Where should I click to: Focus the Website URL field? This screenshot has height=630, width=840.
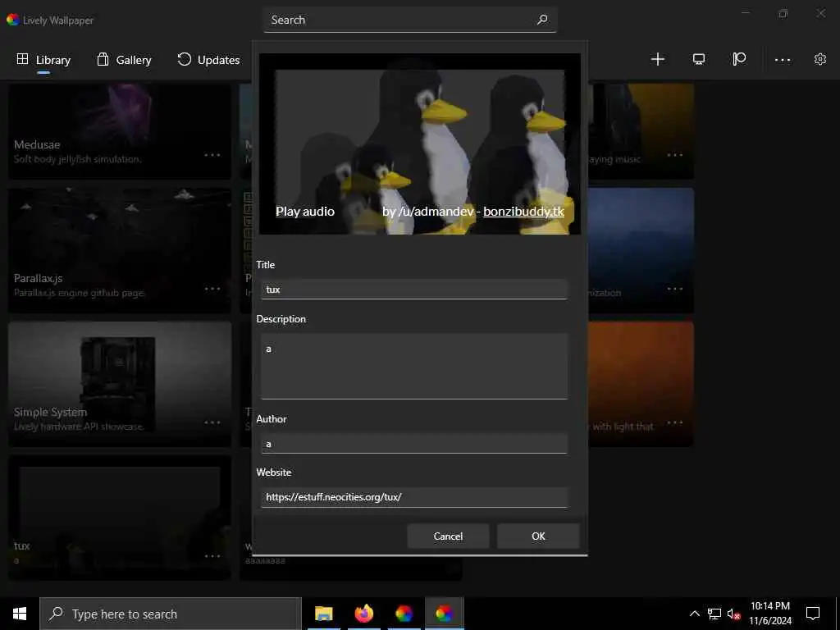[x=414, y=497]
